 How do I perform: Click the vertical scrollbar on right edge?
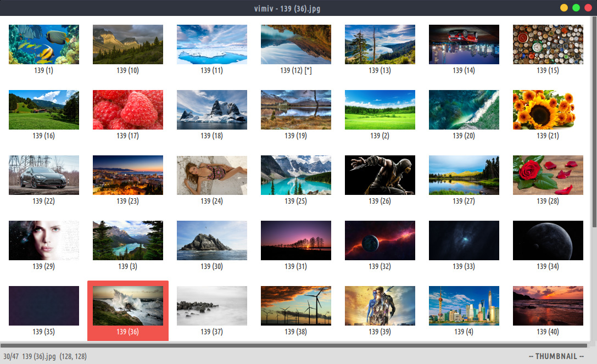(594, 122)
